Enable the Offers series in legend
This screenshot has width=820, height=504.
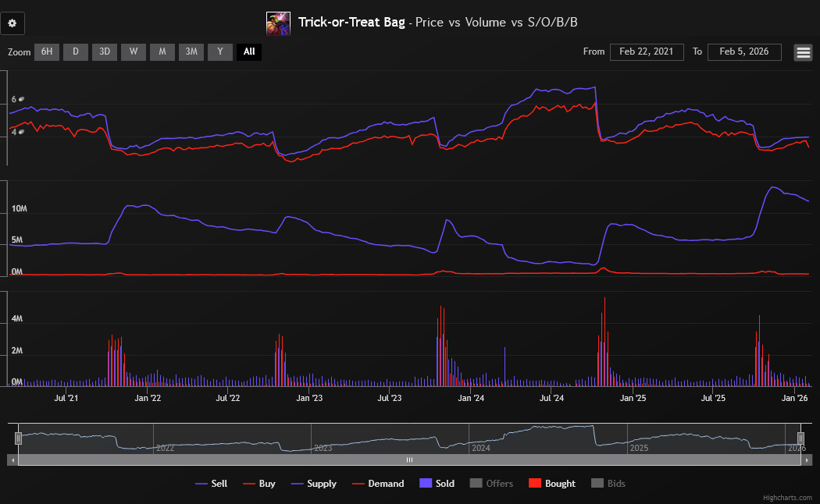[x=491, y=484]
